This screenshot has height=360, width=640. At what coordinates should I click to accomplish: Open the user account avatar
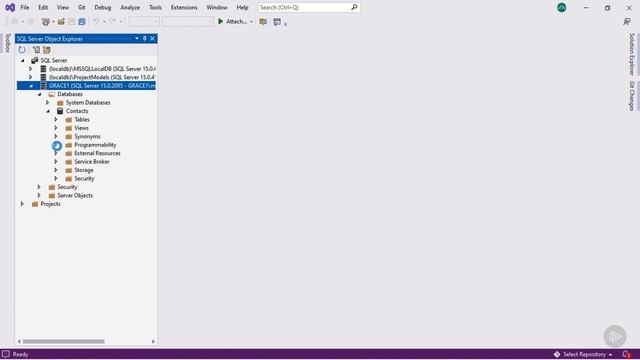562,7
